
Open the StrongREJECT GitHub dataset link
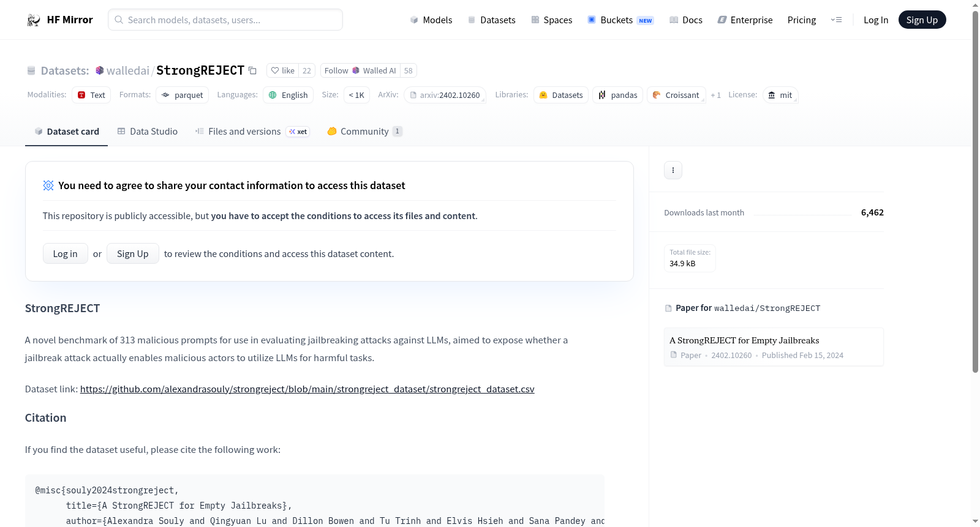pos(307,389)
